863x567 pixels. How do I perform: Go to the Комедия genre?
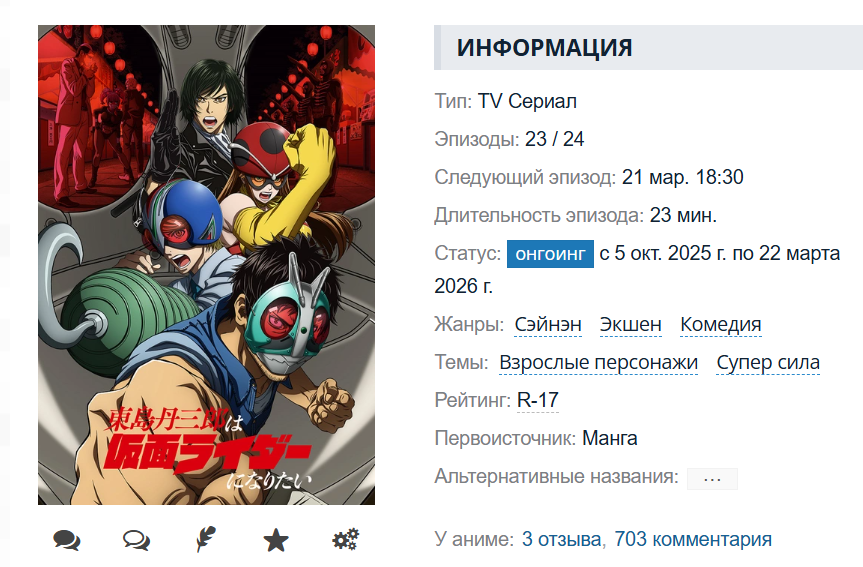pyautogui.click(x=721, y=325)
